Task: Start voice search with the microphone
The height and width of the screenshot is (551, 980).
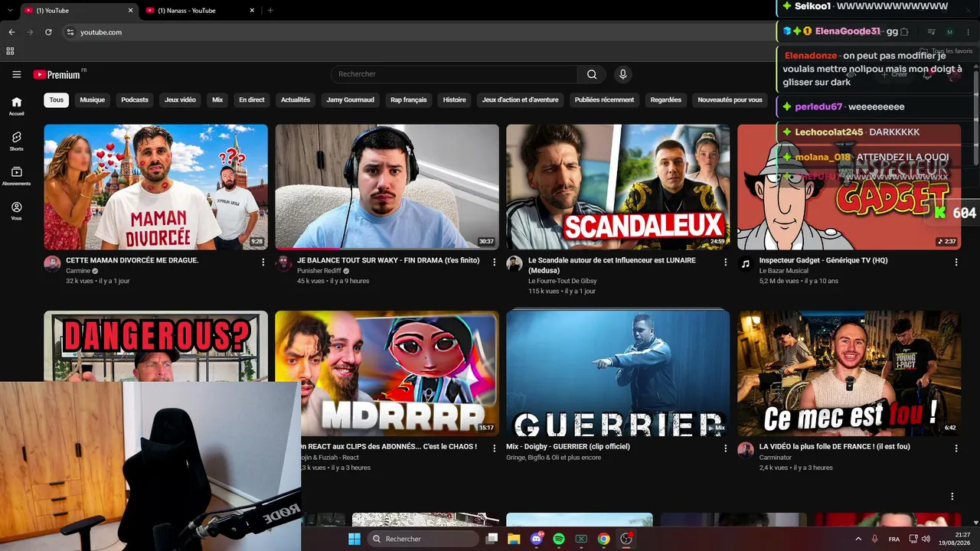Action: [x=622, y=74]
